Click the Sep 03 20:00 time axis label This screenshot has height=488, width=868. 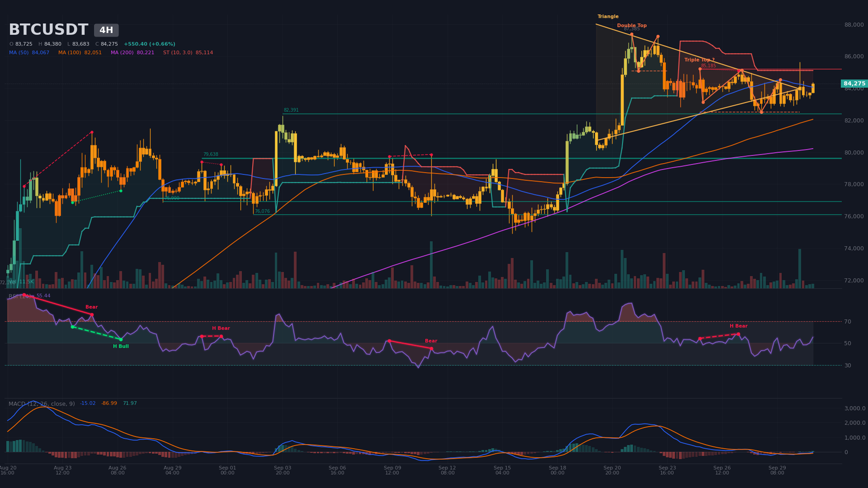click(282, 470)
